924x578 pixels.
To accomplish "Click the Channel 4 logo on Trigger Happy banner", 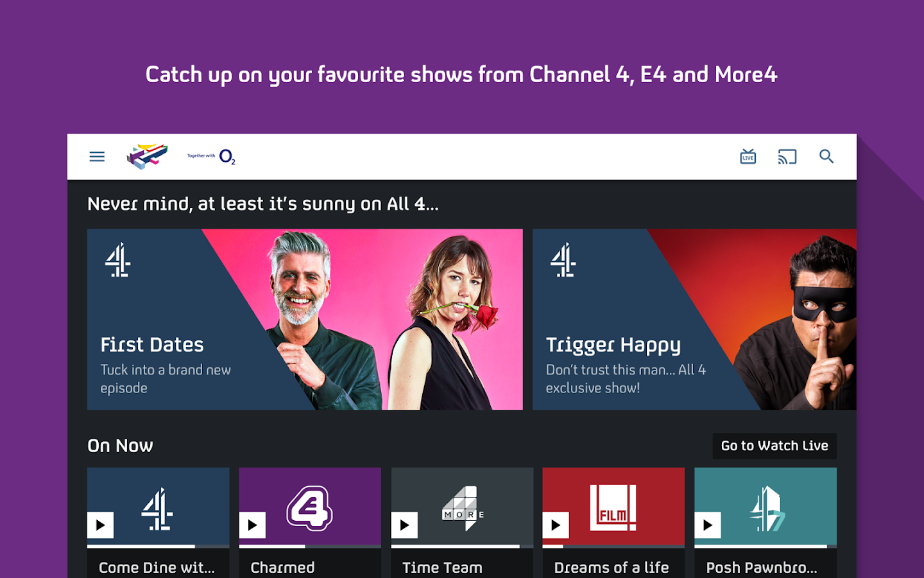I will click(x=563, y=260).
